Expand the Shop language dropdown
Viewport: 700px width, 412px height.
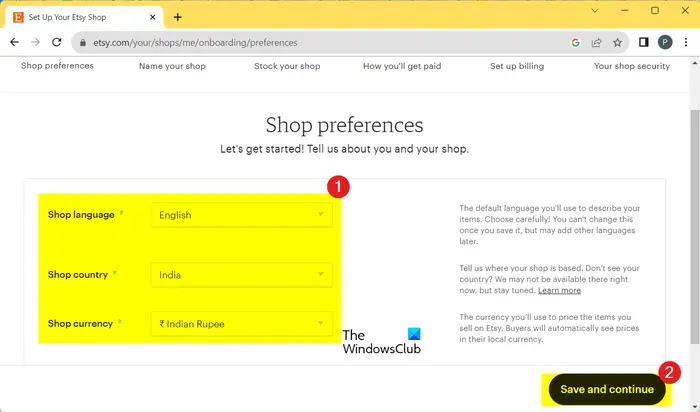pos(241,215)
